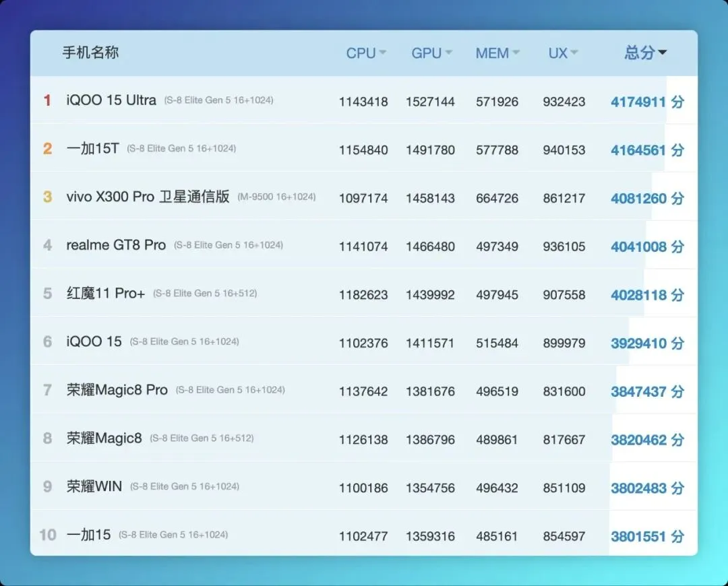
Task: Click MEM score 489861
Action: pyautogui.click(x=497, y=439)
